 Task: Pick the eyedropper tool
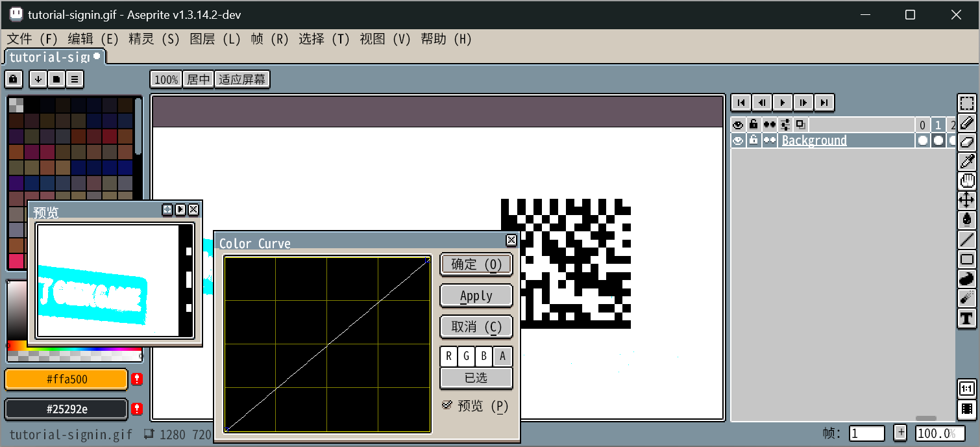point(967,162)
